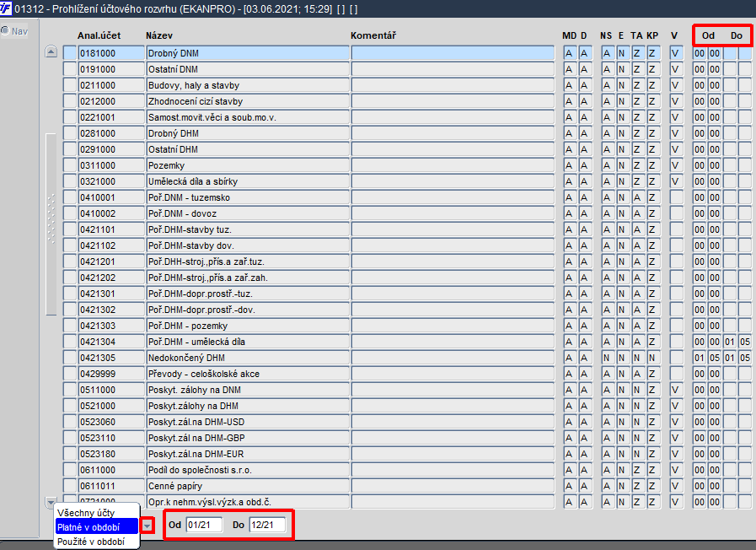Click the Komentář field for account 0181000
The width and height of the screenshot is (756, 550).
(453, 53)
